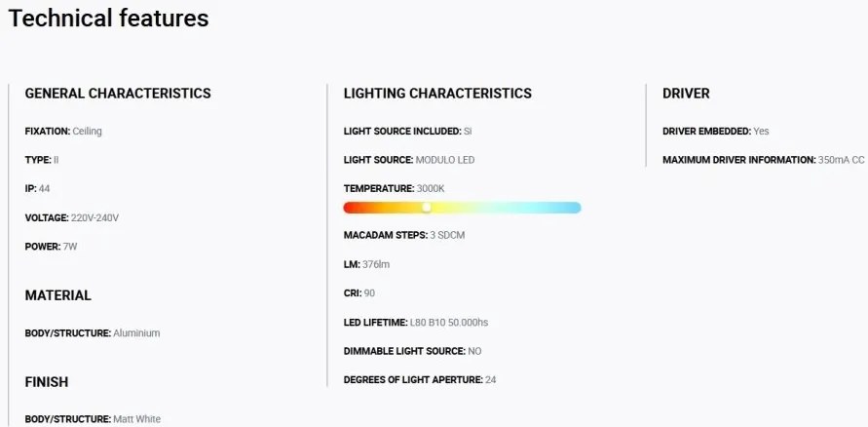Click the MACADAM STEPS: 3 SDCM line
This screenshot has height=427, width=868.
pyautogui.click(x=404, y=235)
